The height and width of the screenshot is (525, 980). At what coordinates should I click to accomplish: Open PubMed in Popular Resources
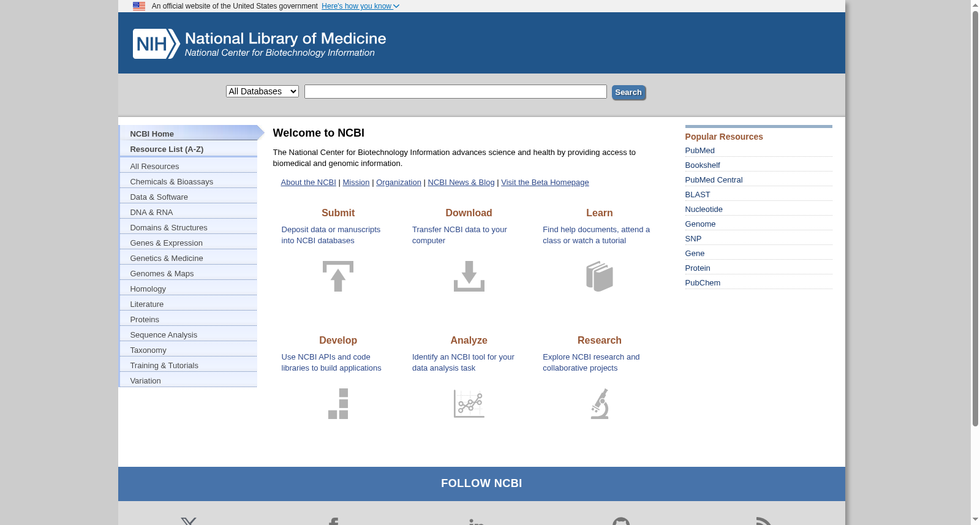pos(700,151)
